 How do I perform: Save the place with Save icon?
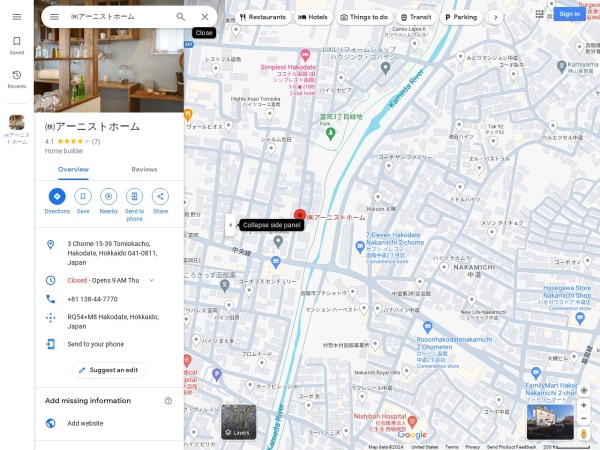(83, 201)
